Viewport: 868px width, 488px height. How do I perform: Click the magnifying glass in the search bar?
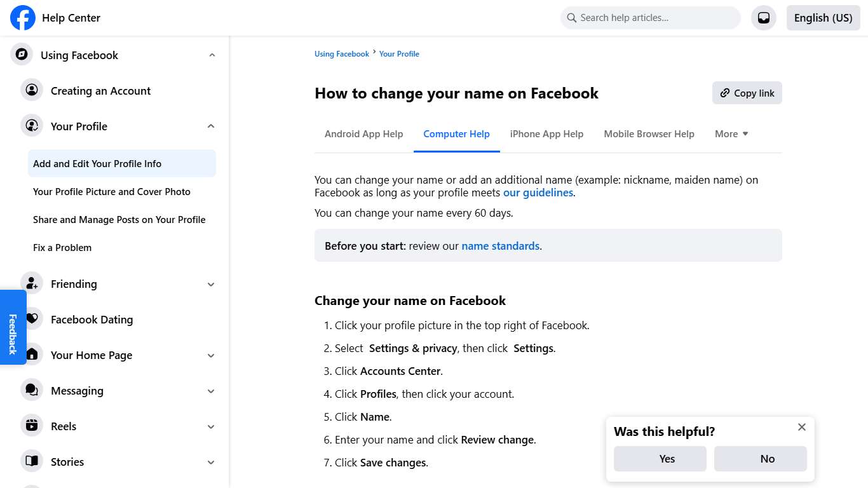click(571, 18)
